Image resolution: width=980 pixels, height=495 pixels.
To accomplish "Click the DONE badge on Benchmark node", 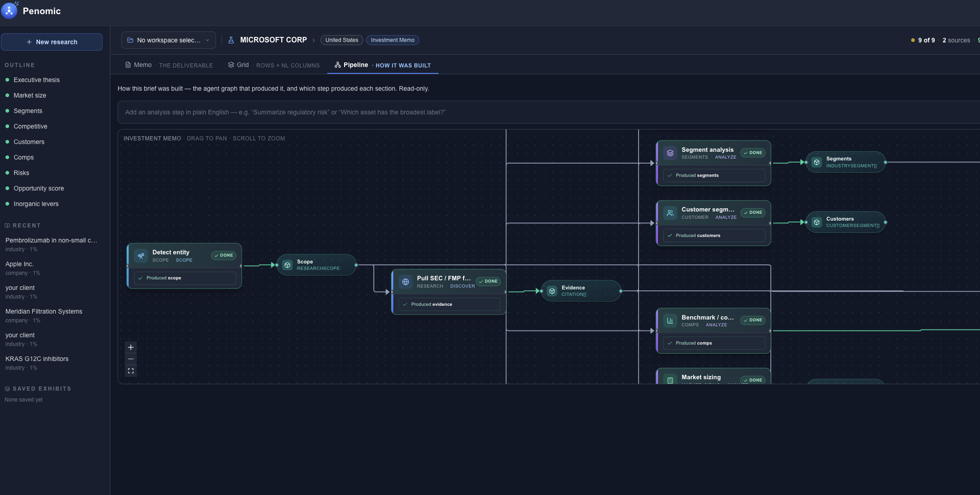I will point(753,320).
